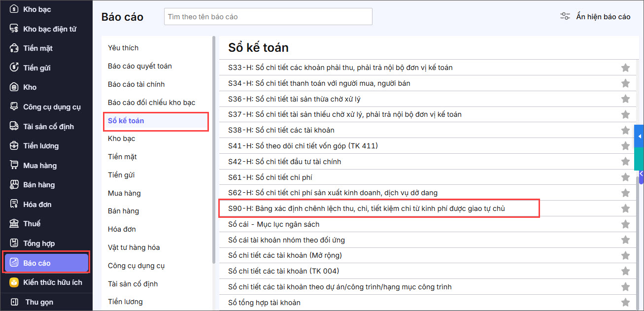Open the purple side panel chevron

point(641,173)
